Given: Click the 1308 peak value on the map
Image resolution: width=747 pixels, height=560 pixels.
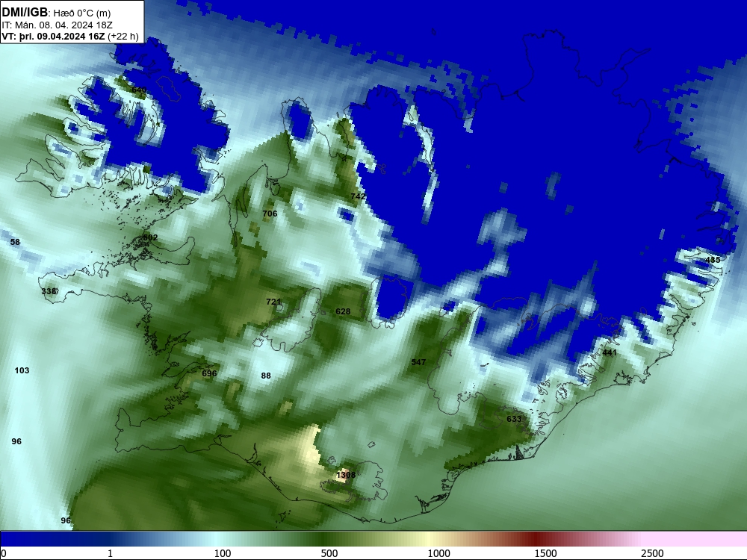Looking at the screenshot, I should coord(346,475).
